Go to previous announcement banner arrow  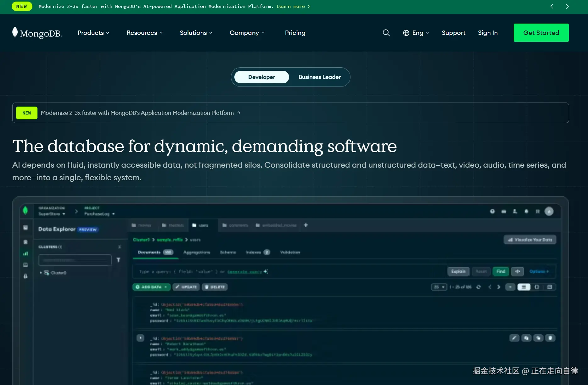coord(552,6)
